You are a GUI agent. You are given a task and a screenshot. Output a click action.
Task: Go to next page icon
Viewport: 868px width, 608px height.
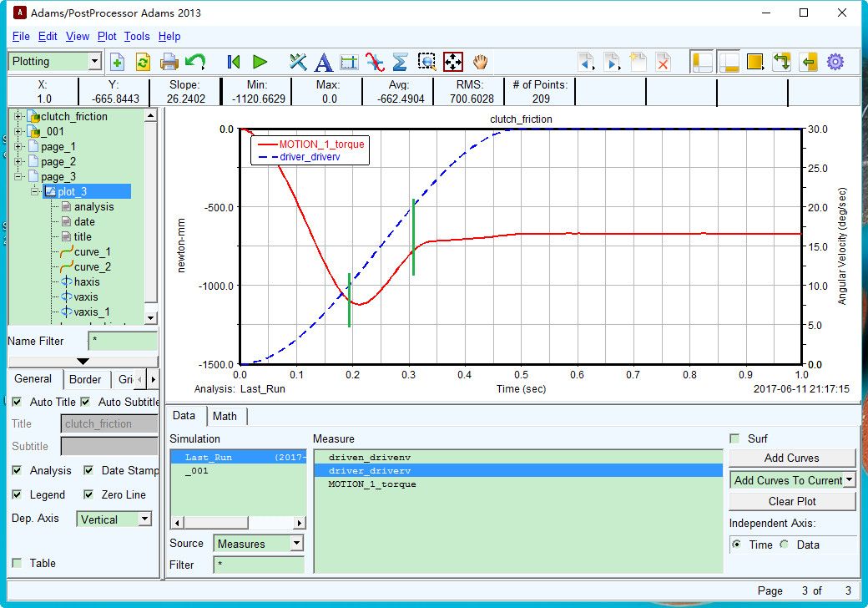pyautogui.click(x=612, y=62)
